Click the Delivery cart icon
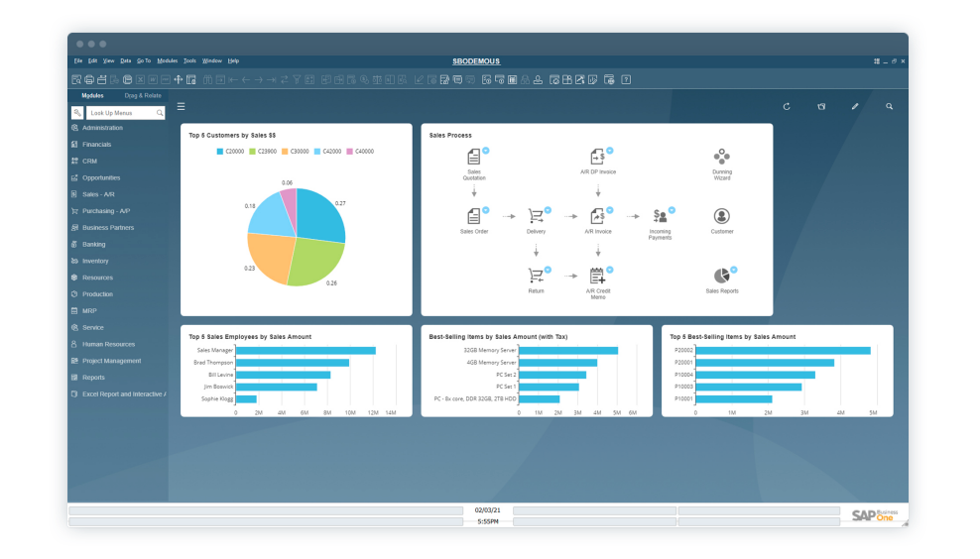Viewport: 980px width, 559px height. coord(536,216)
